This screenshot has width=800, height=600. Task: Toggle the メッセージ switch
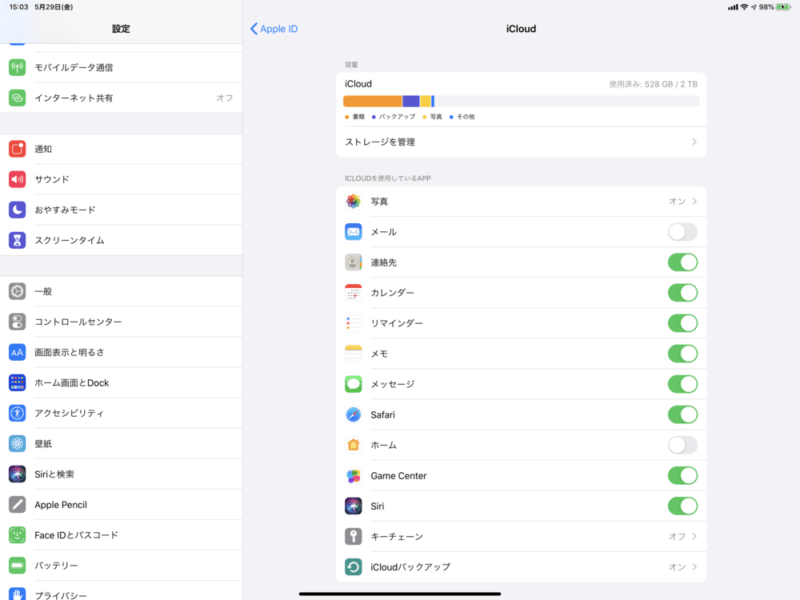pos(683,384)
